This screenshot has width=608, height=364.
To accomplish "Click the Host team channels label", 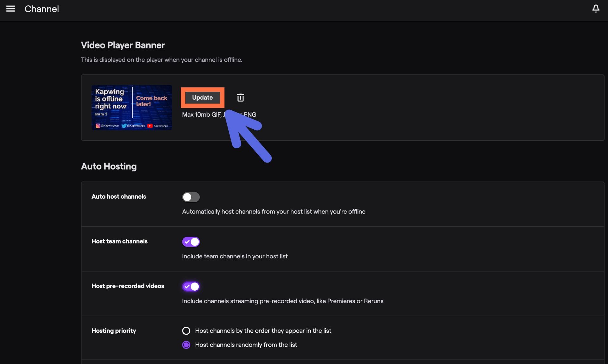I will tap(119, 241).
